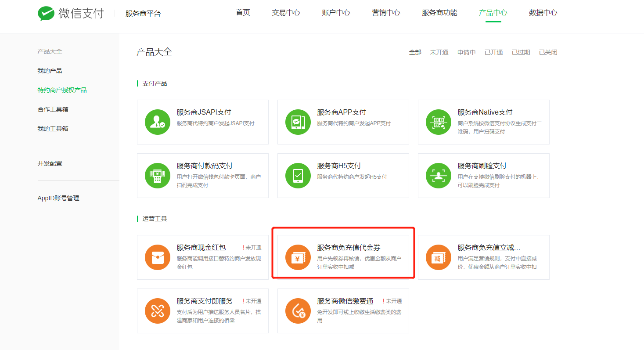This screenshot has width=644, height=350.
Task: Click the 服务商刷脸支付 face scan icon
Action: point(439,176)
